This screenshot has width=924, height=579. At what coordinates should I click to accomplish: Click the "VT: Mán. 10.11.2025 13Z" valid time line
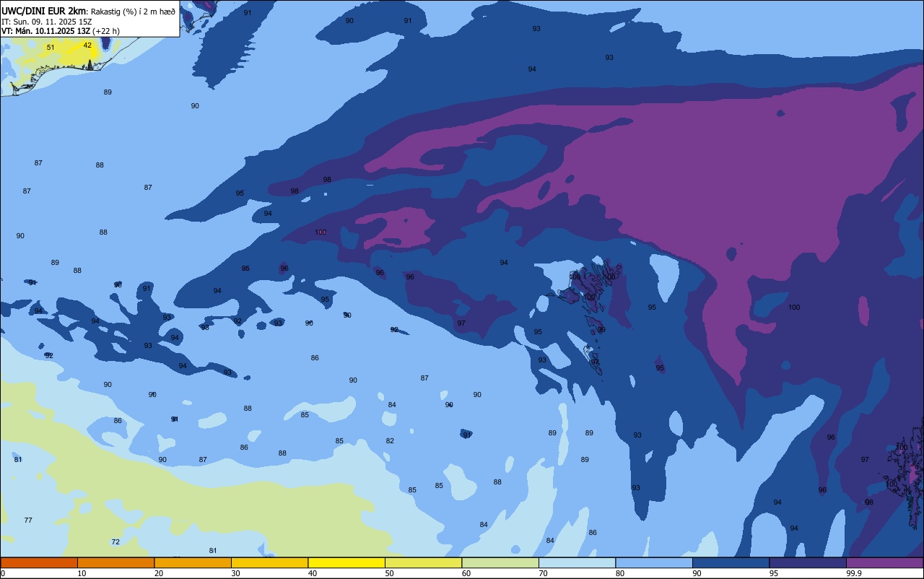[x=45, y=31]
